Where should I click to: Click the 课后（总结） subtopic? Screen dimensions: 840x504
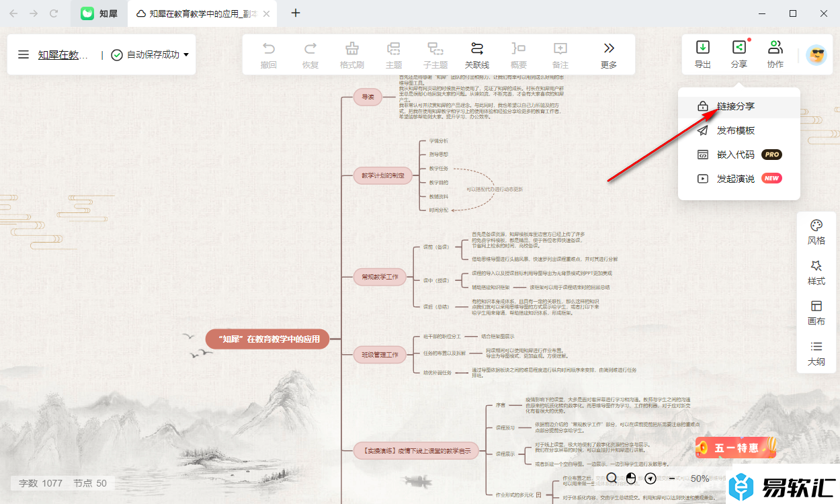click(x=436, y=306)
